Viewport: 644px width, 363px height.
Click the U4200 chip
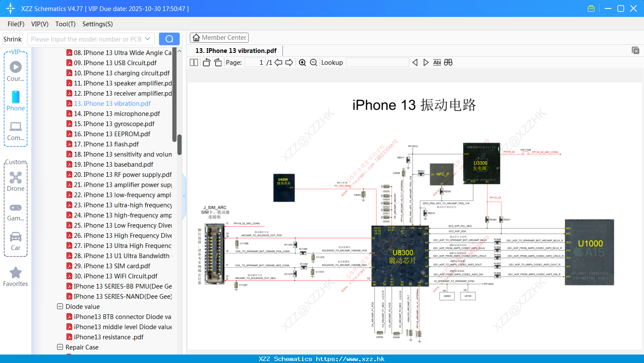click(284, 188)
